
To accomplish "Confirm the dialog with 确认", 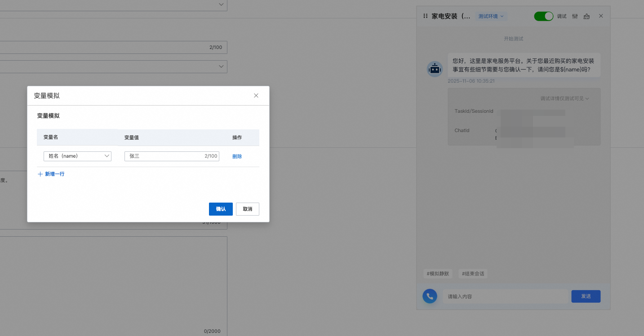I will (x=221, y=209).
